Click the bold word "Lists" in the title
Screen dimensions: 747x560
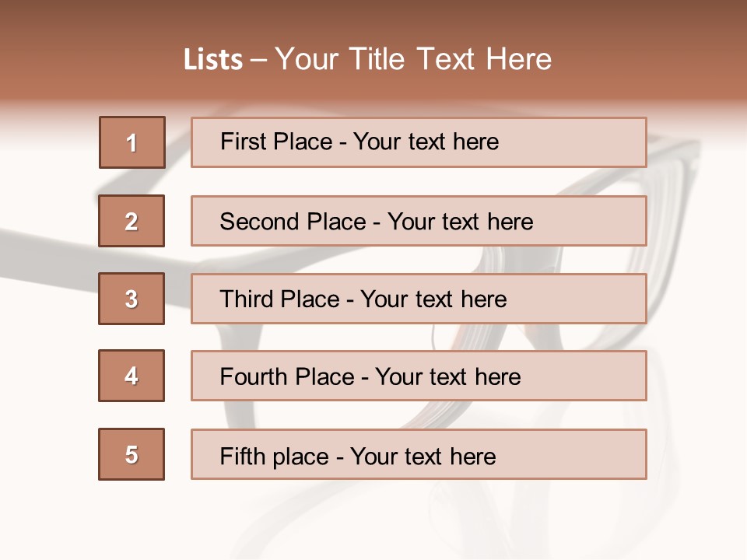point(212,60)
